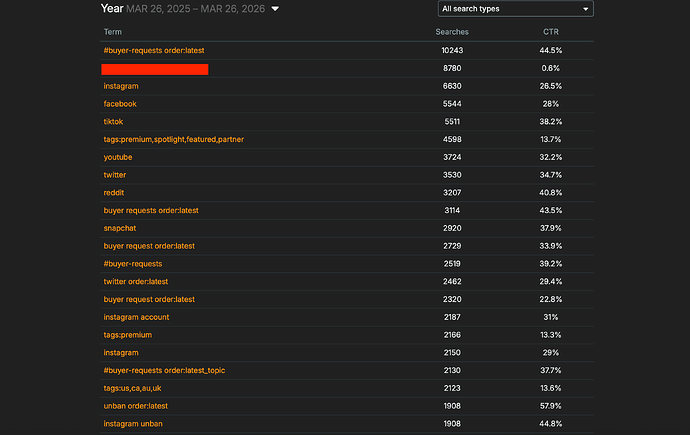Screen dimensions: 690x435
Task: Select the 29% CTR value
Action: point(551,353)
